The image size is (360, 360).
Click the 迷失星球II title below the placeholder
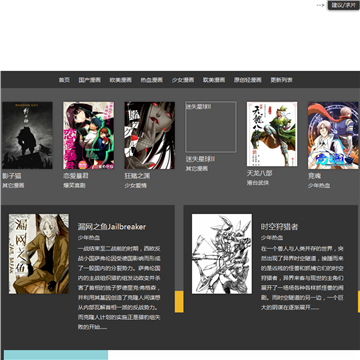pos(200,159)
